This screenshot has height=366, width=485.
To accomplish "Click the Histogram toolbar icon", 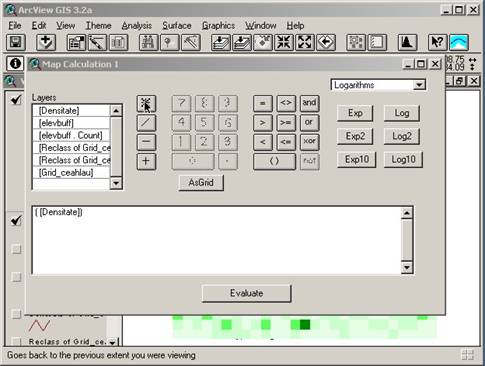I will click(x=407, y=43).
